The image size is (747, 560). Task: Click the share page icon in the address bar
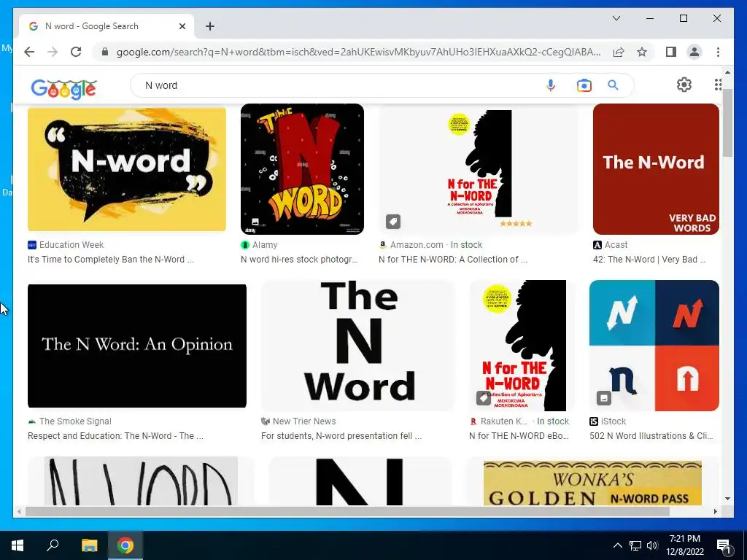pos(619,52)
